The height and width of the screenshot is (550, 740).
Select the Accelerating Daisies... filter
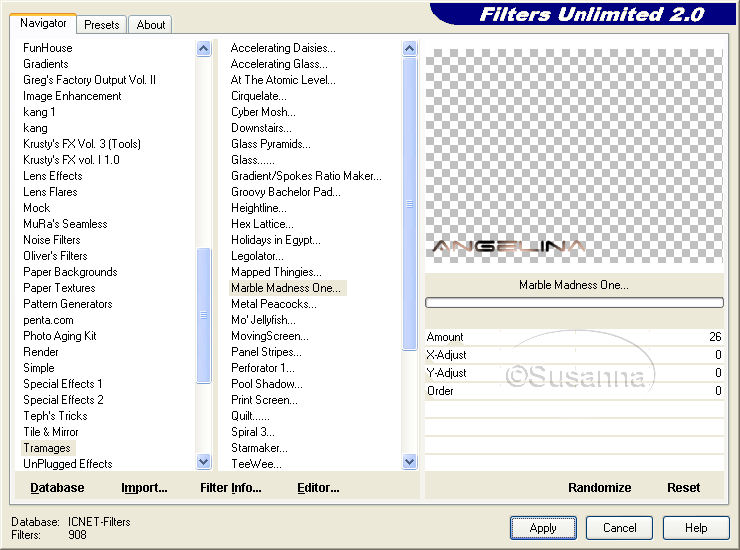[283, 48]
